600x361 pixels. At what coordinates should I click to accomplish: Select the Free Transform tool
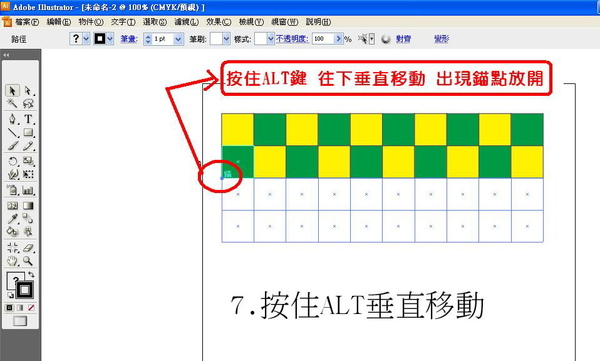coord(28,175)
